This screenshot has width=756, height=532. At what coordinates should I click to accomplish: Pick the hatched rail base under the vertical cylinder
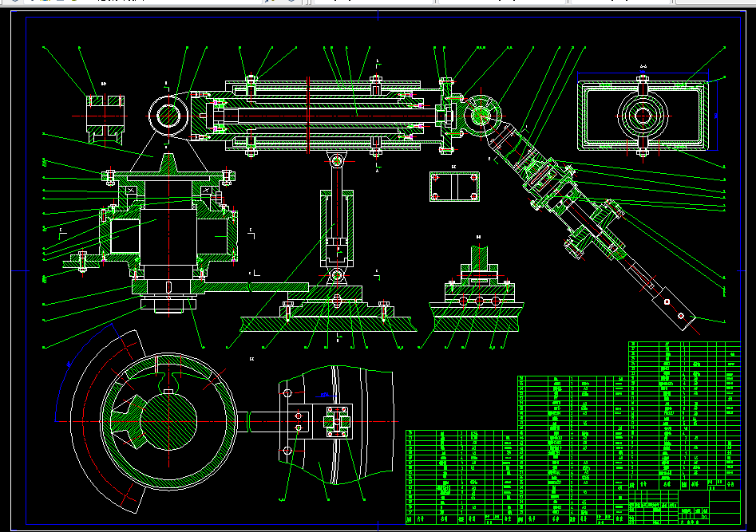pyautogui.click(x=328, y=324)
